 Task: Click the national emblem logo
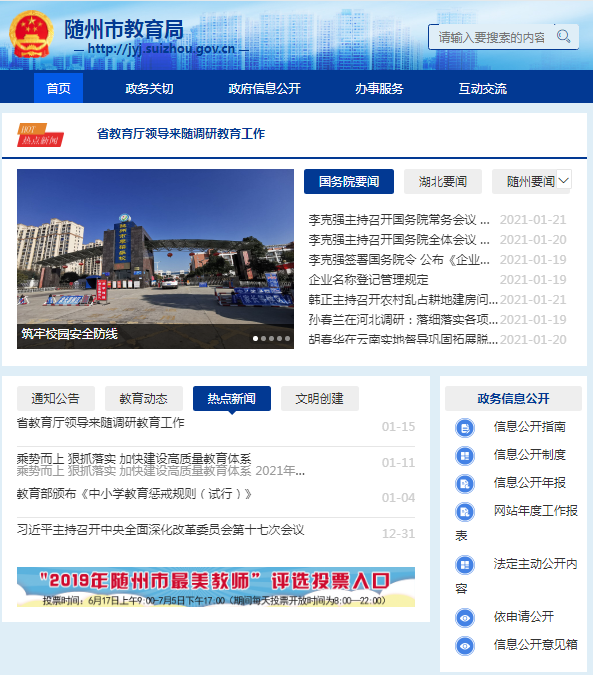pos(31,34)
